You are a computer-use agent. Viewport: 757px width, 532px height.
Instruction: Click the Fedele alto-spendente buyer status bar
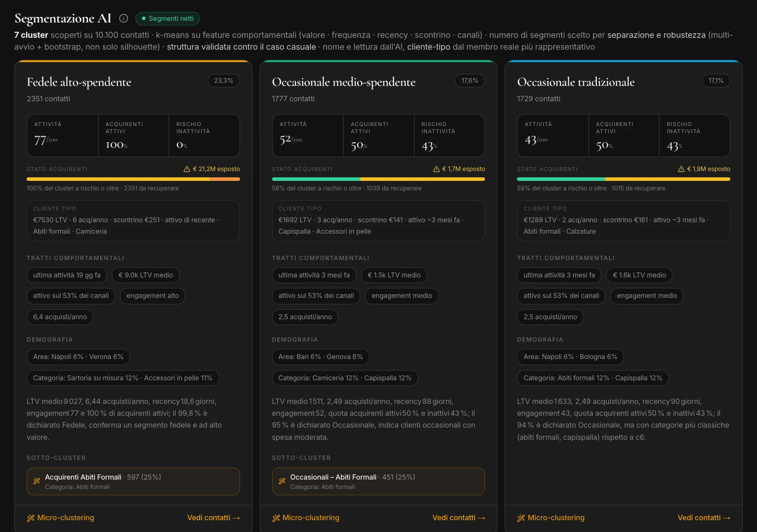133,179
